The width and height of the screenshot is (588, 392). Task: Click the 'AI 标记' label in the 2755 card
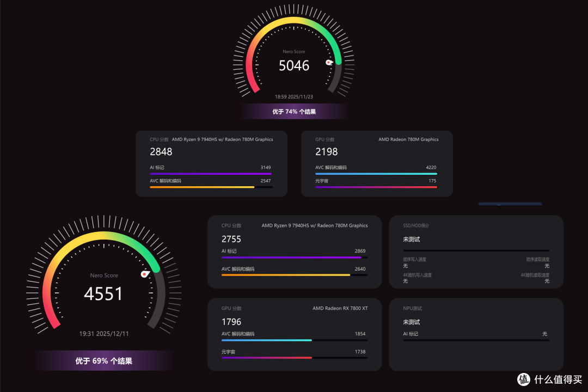tap(229, 251)
